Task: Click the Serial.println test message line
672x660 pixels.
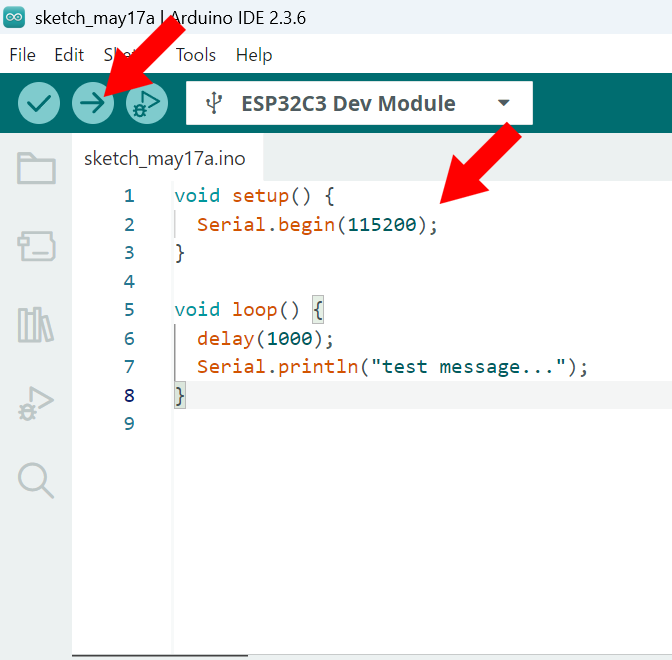Action: [x=392, y=367]
